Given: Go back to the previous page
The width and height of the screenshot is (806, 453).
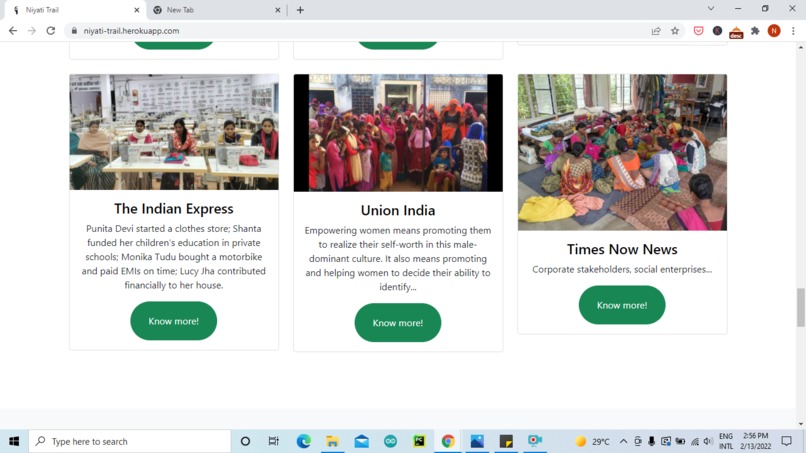Looking at the screenshot, I should 13,31.
